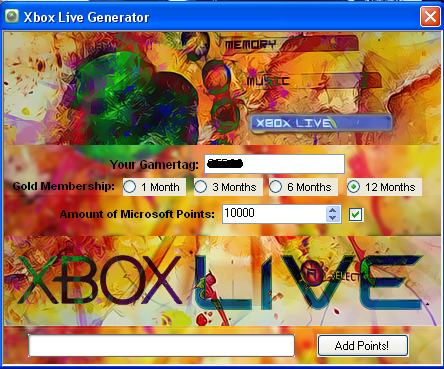Screen dimensions: 444x369
Task: Uncheck the checkbox beside Microsoft Points
Action: coord(355,214)
